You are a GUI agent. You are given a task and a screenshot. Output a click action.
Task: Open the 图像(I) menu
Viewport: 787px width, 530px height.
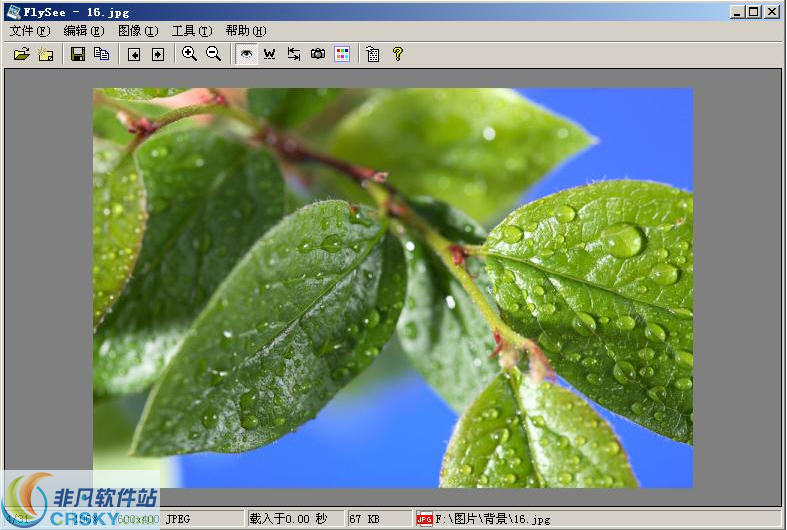(138, 31)
